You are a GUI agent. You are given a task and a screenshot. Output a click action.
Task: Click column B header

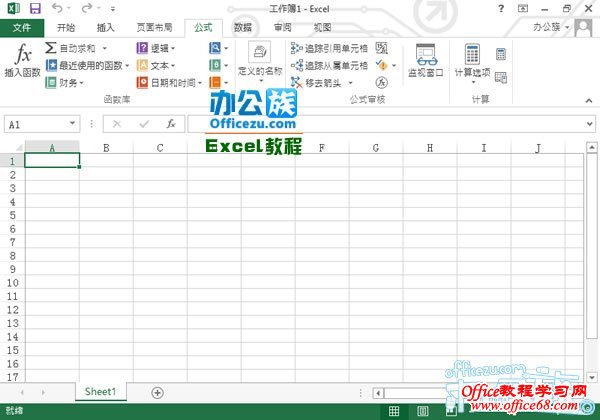click(106, 148)
